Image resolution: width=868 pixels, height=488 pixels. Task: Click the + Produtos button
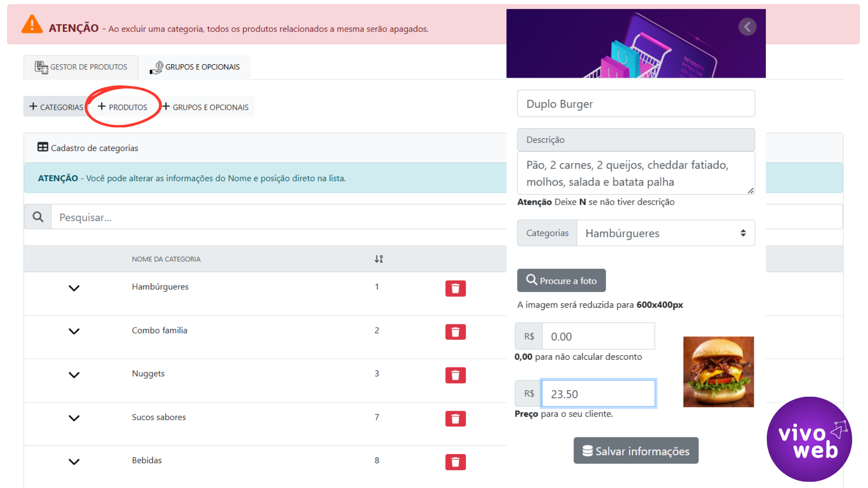pyautogui.click(x=123, y=107)
